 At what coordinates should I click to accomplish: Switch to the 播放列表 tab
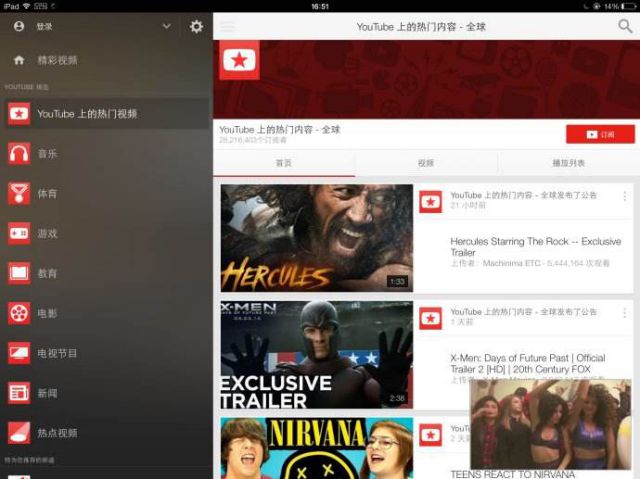[568, 163]
